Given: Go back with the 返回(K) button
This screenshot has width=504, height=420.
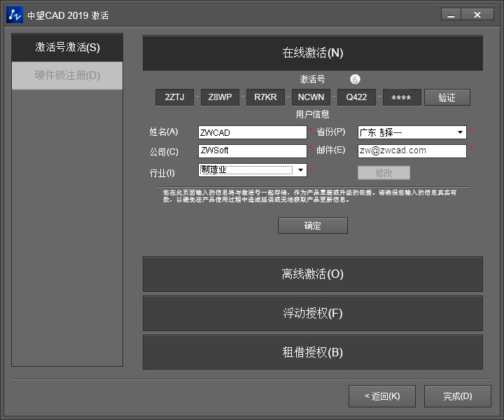Looking at the screenshot, I should 382,396.
